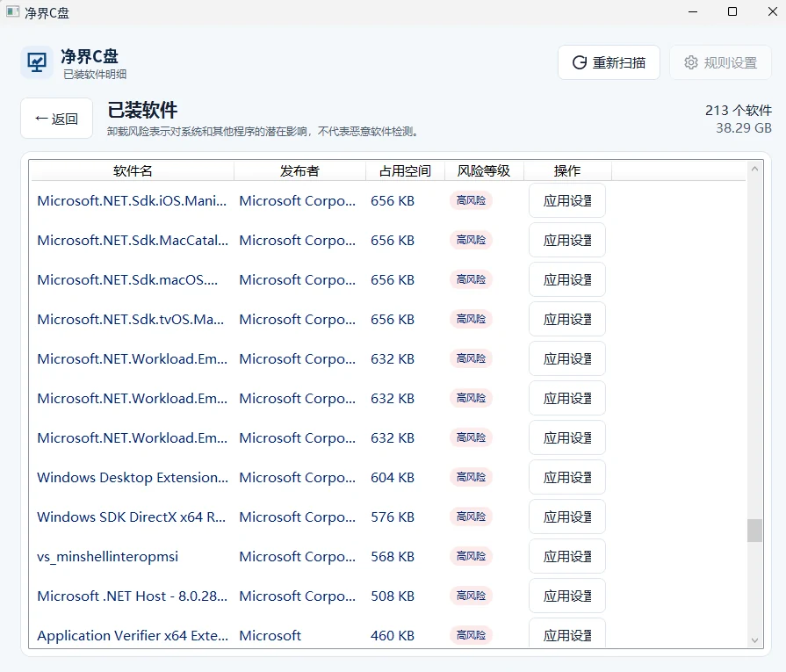
Task: Click 应用设置 for Microsoft.NET.Sdk.macOS....
Action: click(x=567, y=280)
